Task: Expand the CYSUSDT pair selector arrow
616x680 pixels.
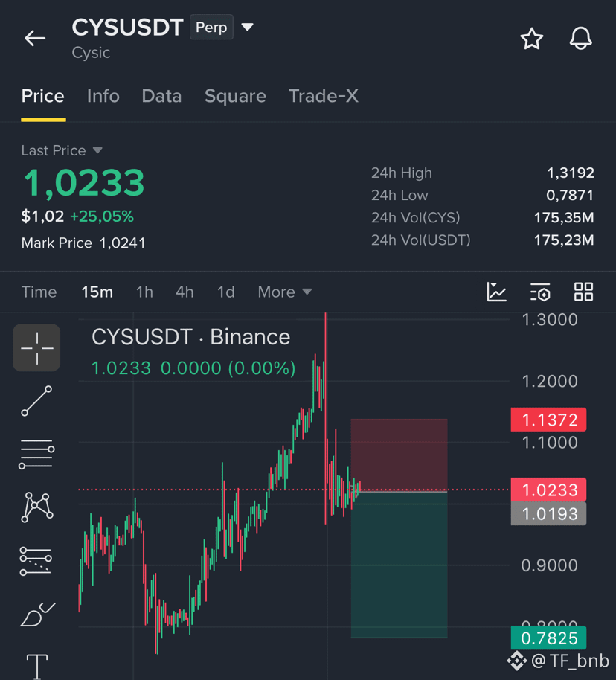Action: point(247,27)
